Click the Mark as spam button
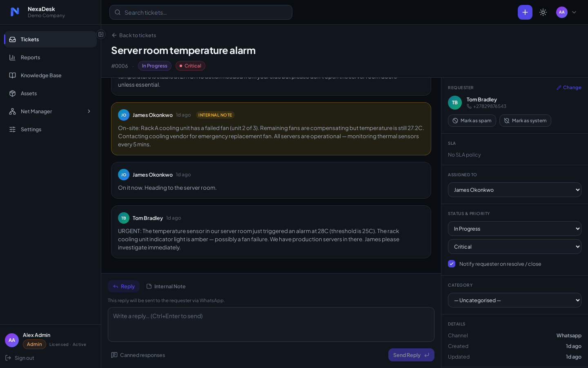 click(x=472, y=121)
